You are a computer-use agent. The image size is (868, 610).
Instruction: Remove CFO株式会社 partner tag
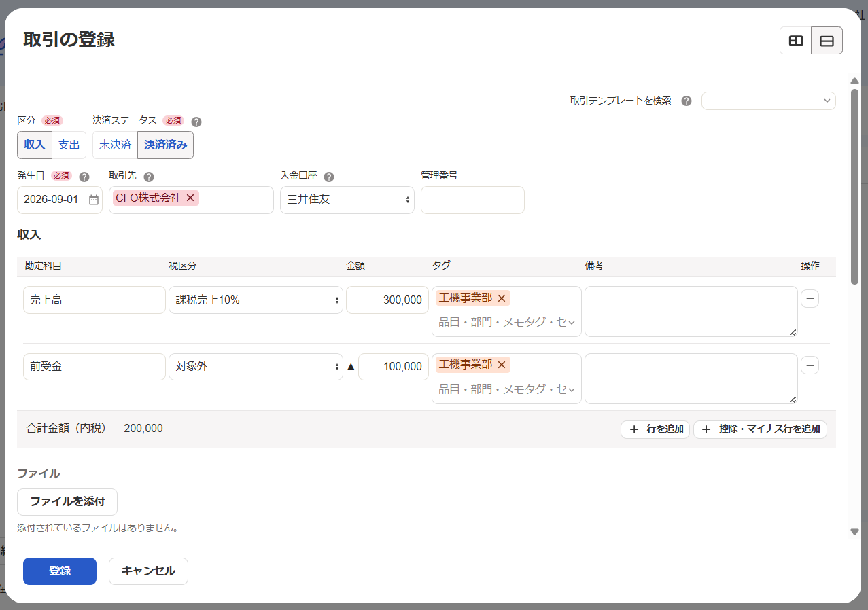click(190, 198)
